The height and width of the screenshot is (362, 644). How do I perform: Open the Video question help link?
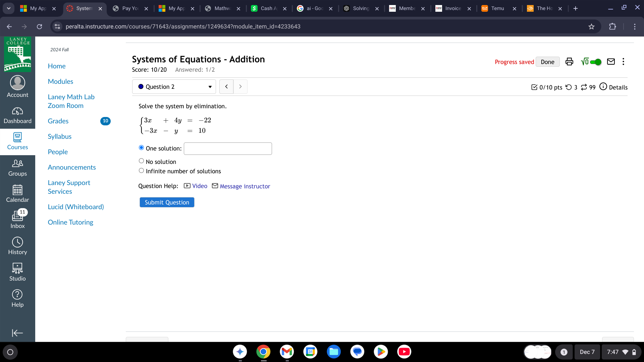199,186
